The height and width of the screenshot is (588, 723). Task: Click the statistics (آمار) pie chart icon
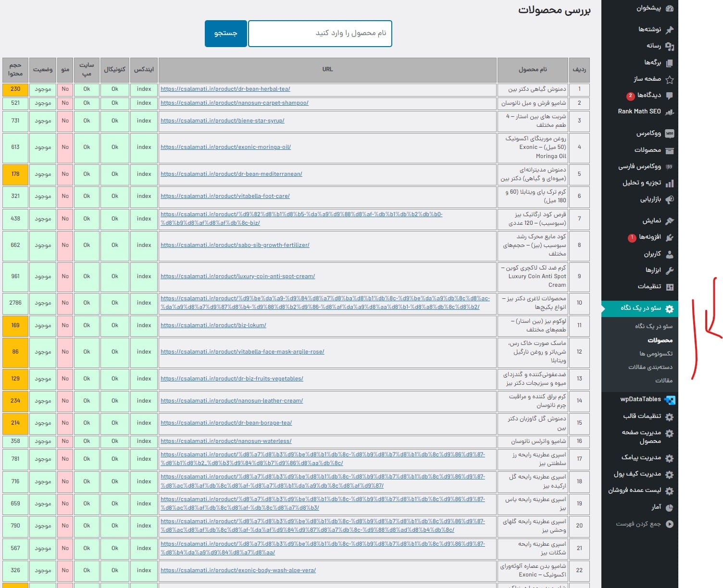(669, 508)
